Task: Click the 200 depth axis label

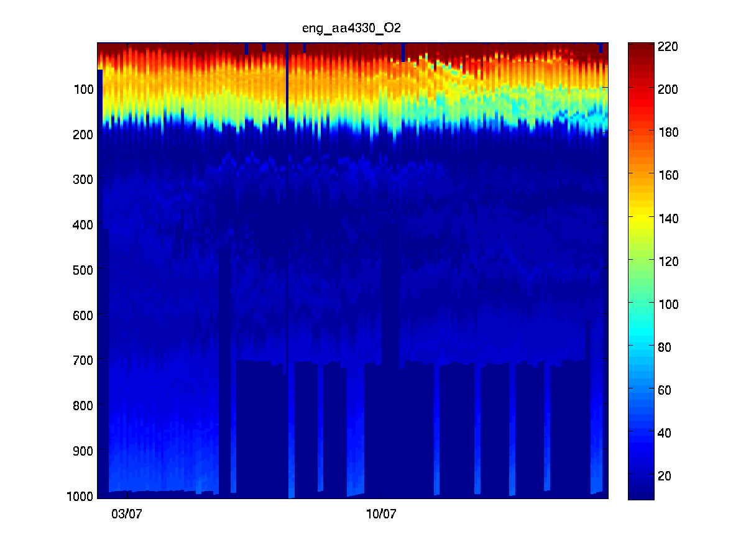Action: (84, 134)
